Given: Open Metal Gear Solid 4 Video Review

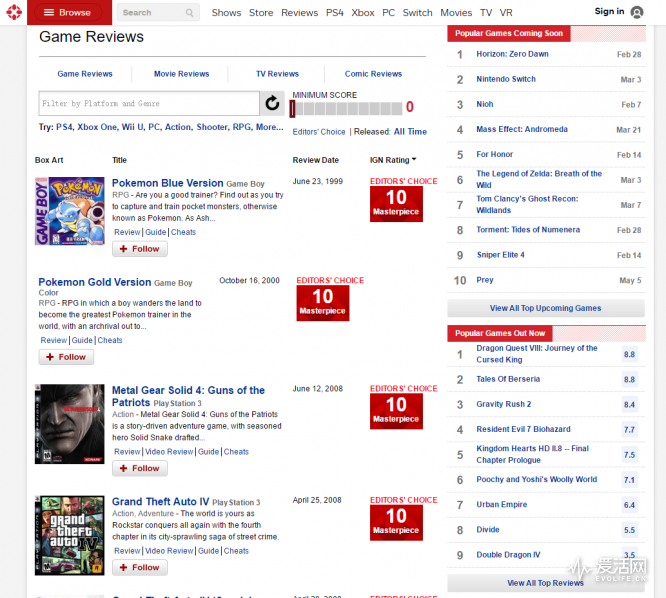Looking at the screenshot, I should click(169, 452).
